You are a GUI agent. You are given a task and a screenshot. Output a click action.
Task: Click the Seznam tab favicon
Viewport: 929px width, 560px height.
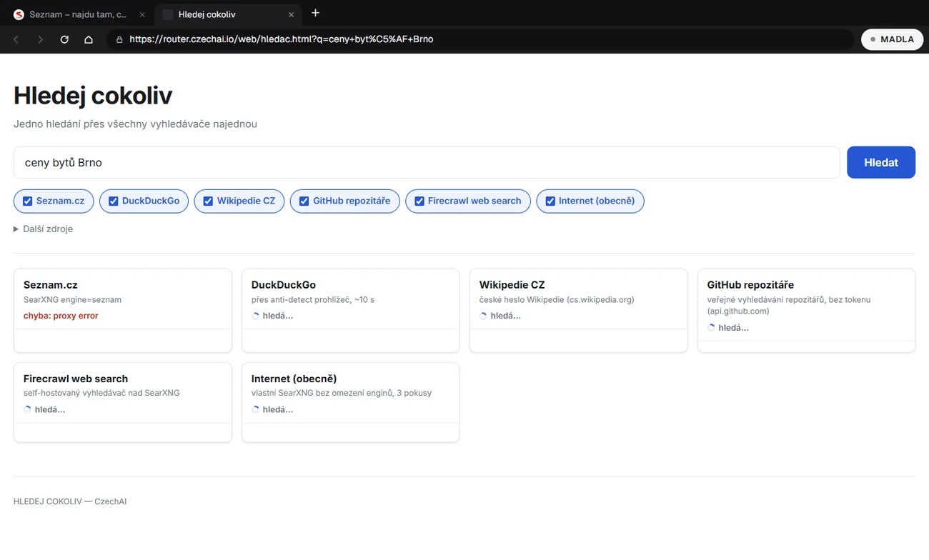pos(19,14)
